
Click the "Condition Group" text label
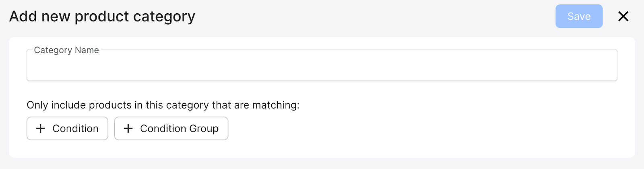(x=179, y=129)
